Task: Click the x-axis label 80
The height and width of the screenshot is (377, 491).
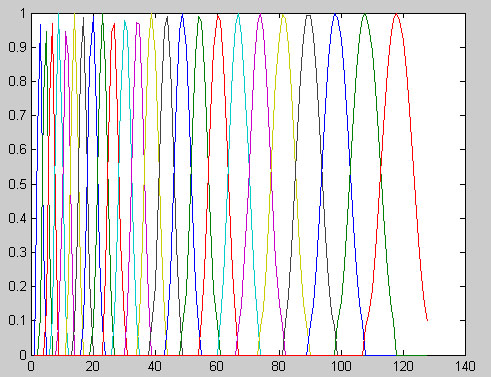Action: click(279, 366)
